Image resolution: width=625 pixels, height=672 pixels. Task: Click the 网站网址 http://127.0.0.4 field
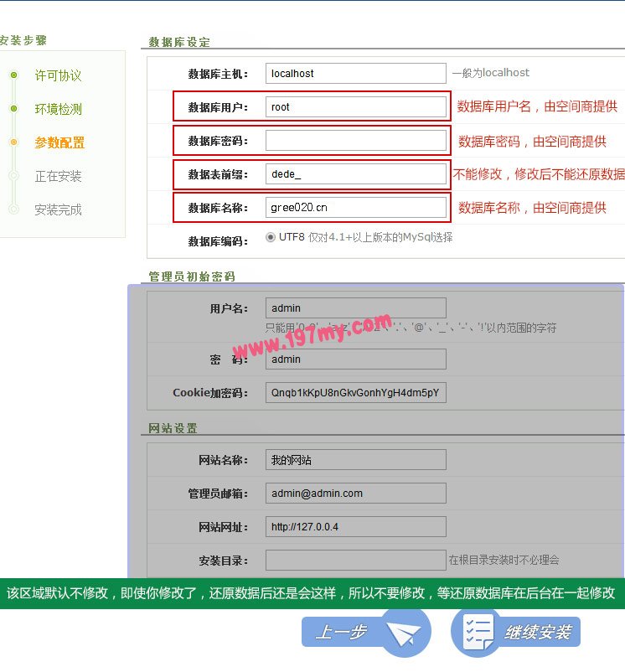[x=355, y=527]
